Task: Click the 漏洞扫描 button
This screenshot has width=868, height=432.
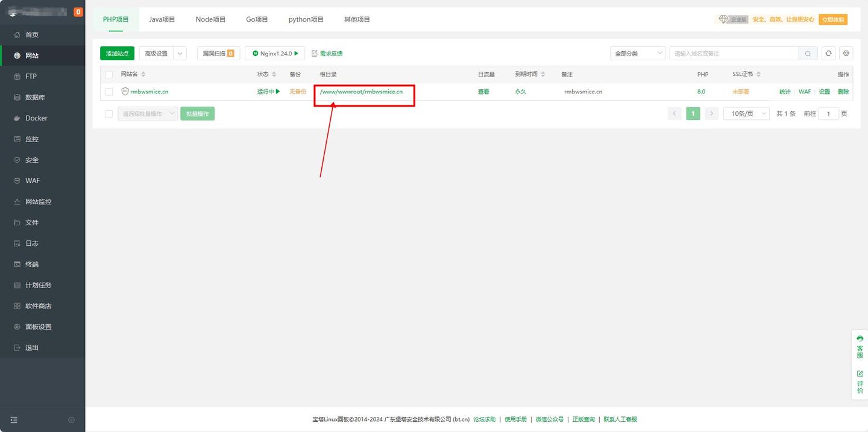Action: point(219,54)
